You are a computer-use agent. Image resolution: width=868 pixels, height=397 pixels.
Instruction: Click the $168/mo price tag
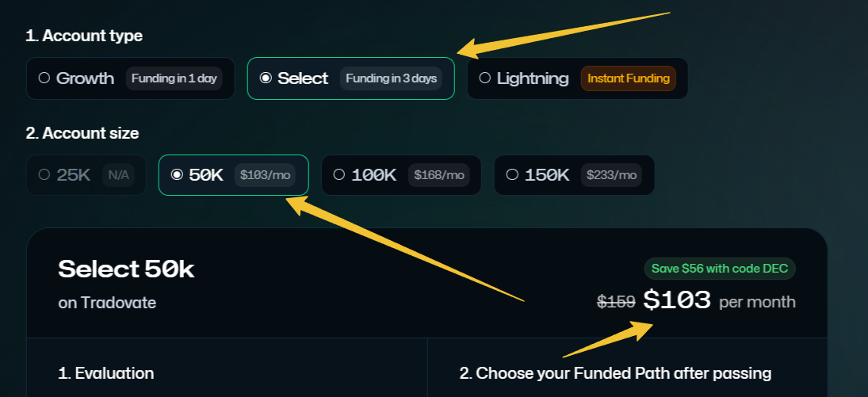pyautogui.click(x=438, y=175)
